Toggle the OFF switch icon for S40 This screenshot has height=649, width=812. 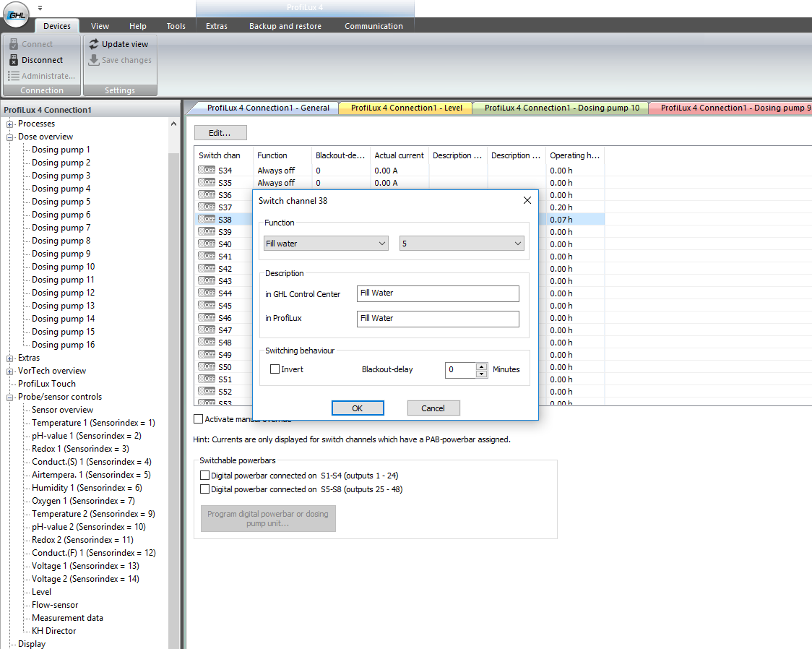coord(207,244)
